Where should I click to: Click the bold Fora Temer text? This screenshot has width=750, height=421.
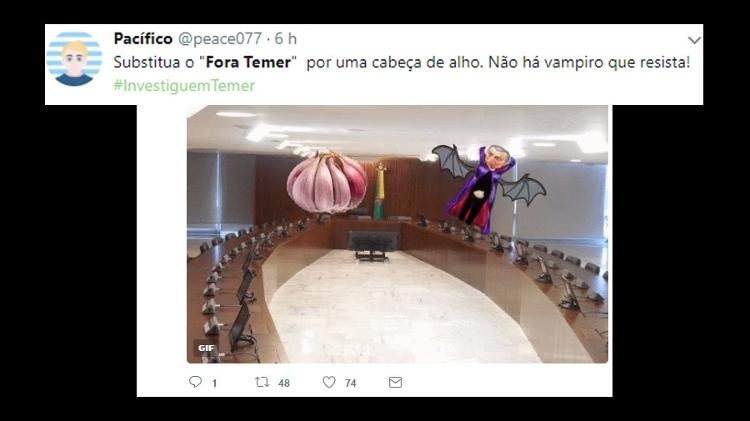point(248,63)
